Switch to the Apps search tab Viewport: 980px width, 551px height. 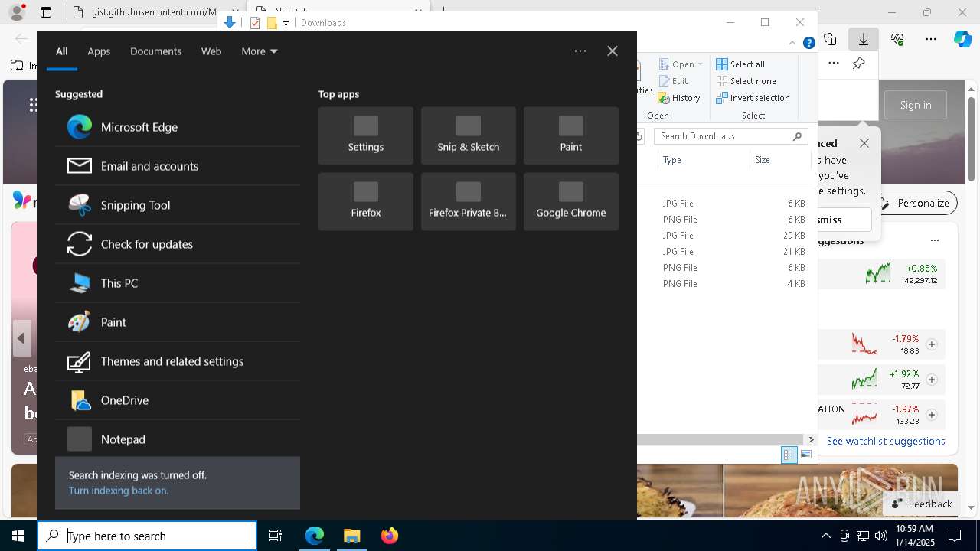pos(99,51)
